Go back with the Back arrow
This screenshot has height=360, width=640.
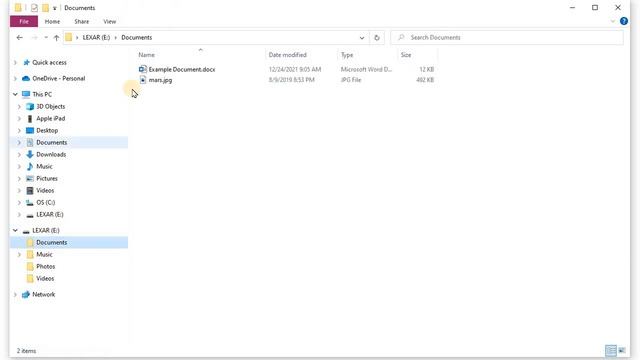(20, 38)
